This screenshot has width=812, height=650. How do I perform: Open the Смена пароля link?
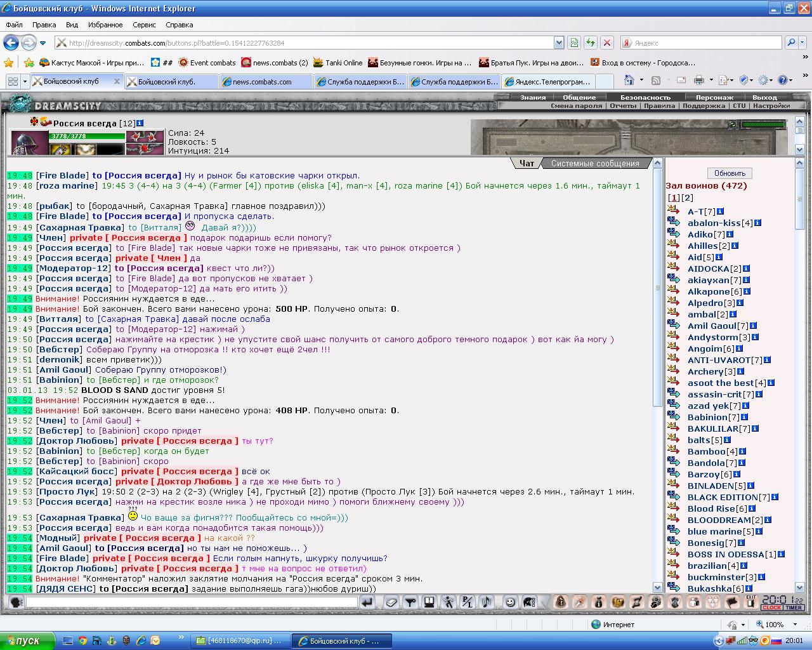577,106
